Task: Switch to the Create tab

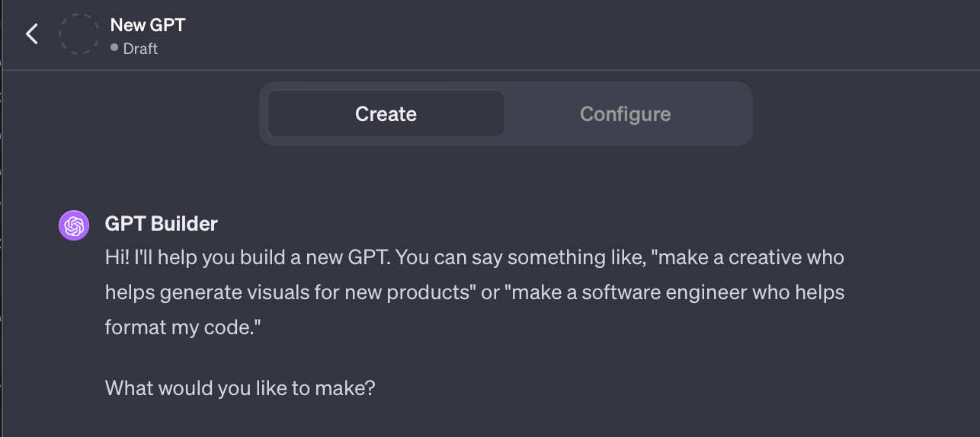Action: click(x=386, y=114)
